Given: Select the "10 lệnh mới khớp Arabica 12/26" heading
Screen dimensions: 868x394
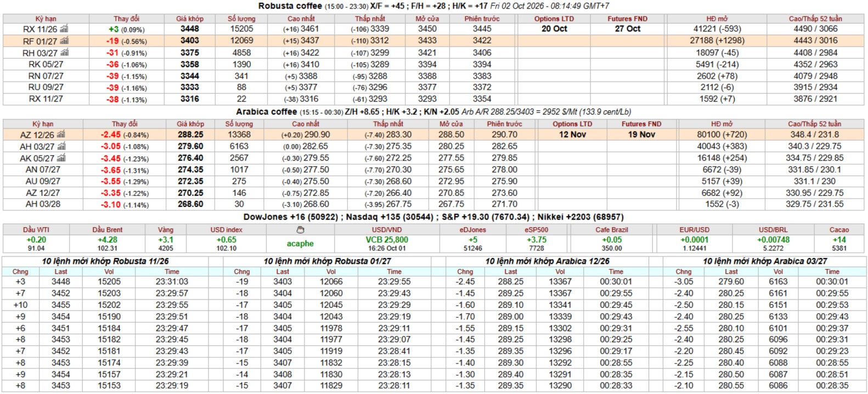Looking at the screenshot, I should pyautogui.click(x=548, y=261).
